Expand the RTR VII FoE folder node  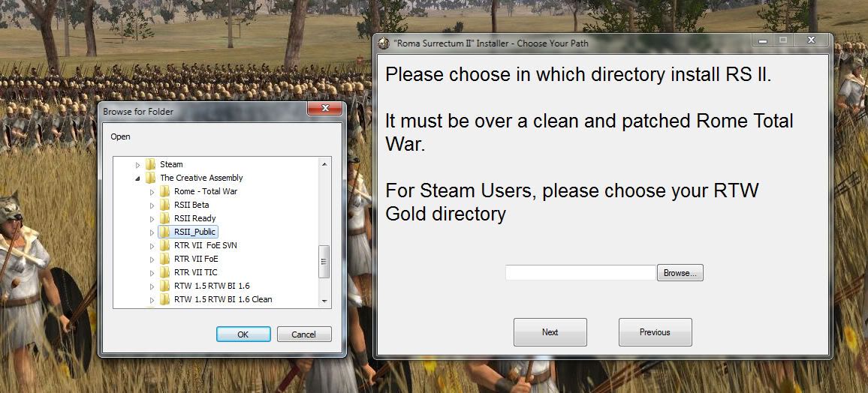152,259
